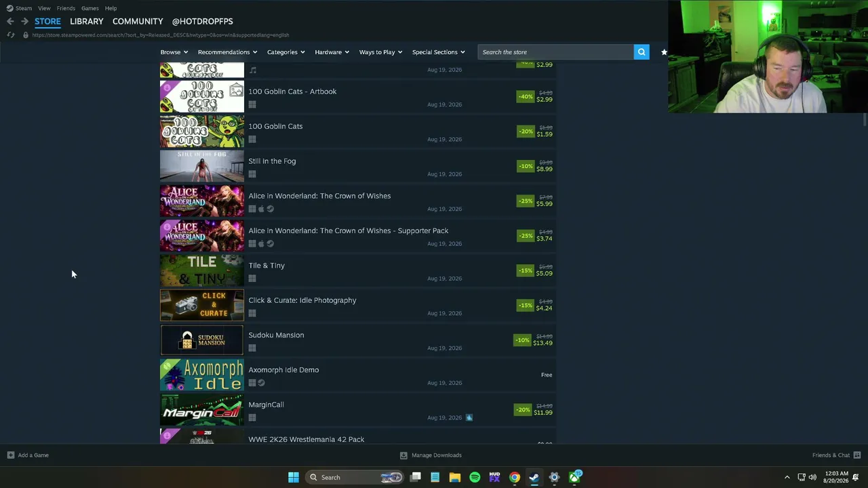Open the Games menu
The image size is (868, 488).
point(90,8)
